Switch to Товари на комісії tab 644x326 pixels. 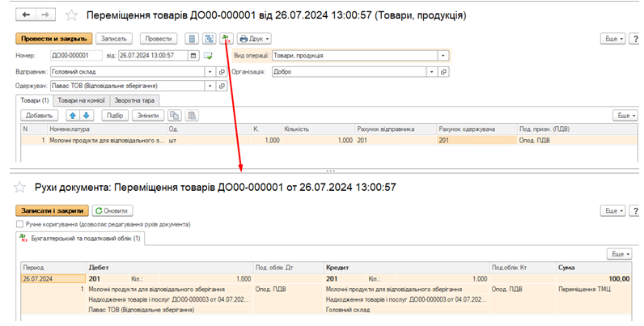[81, 100]
